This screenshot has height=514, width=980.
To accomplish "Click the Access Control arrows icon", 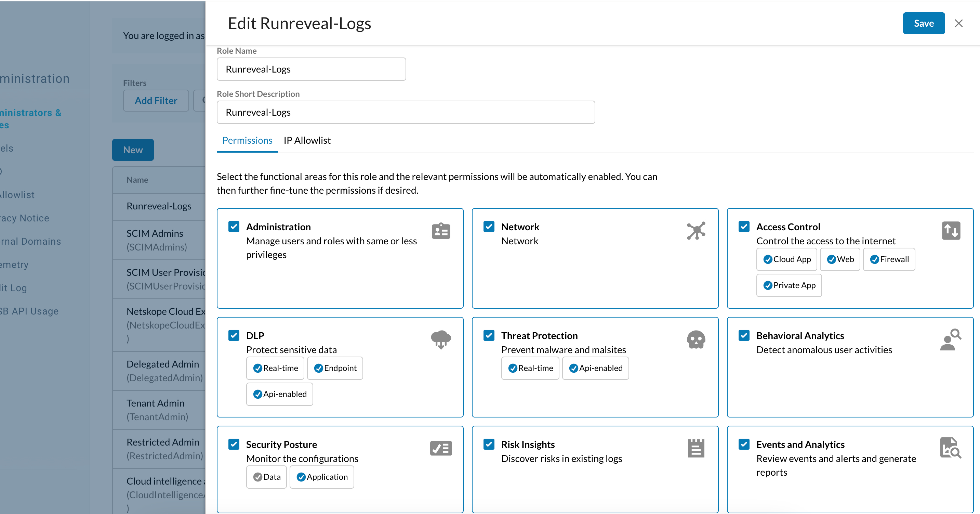I will [951, 231].
